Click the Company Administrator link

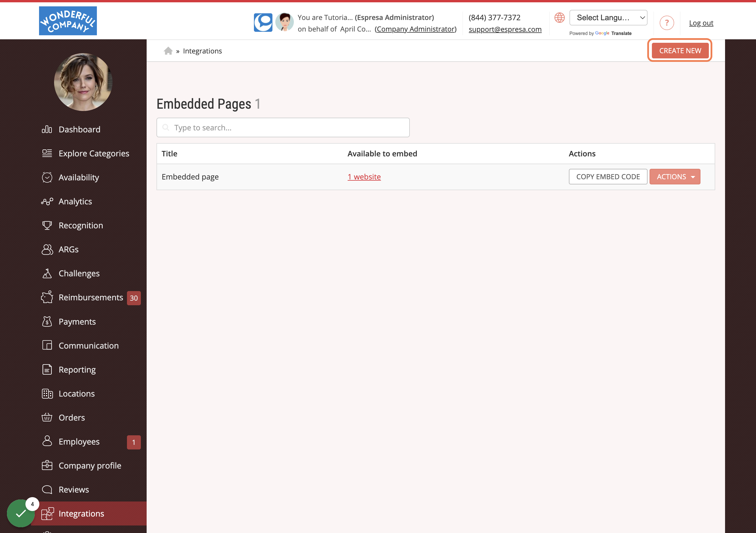point(416,29)
